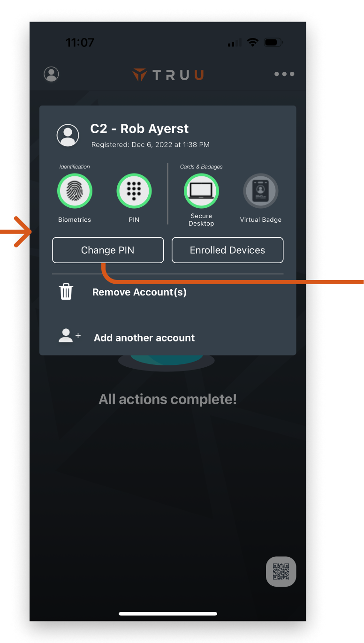
Task: Tap the home indicator bar at bottom
Action: coord(168,613)
